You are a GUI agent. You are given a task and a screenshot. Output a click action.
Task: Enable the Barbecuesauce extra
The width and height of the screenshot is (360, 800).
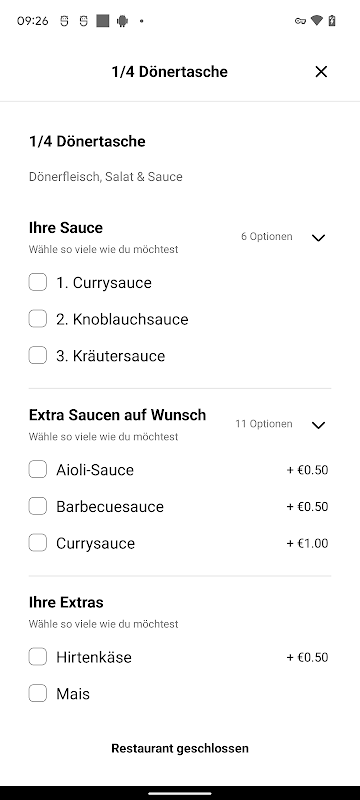38,506
